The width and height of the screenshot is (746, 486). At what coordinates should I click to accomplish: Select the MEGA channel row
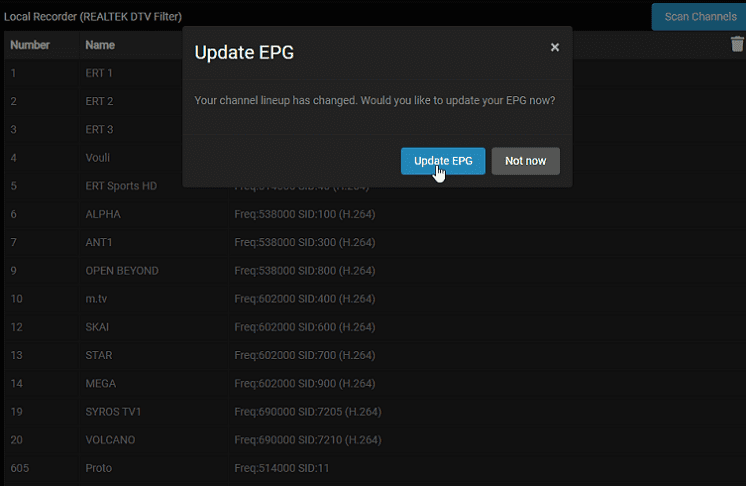[x=373, y=383]
